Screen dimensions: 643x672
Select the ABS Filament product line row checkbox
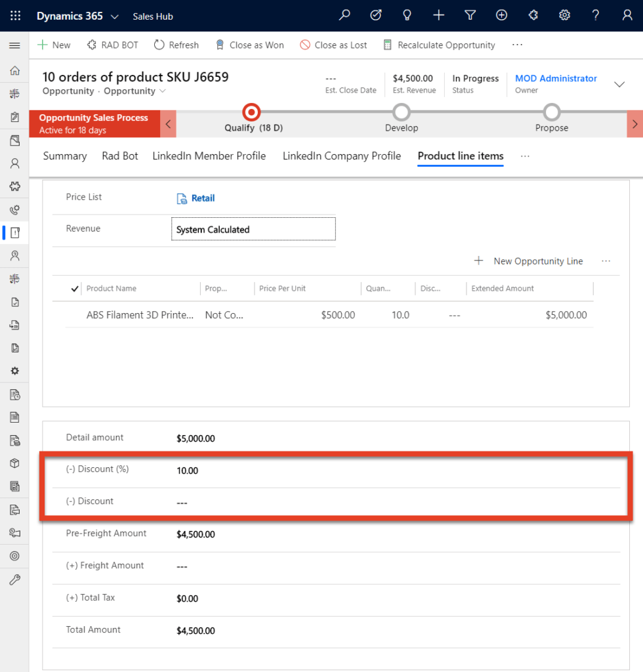pyautogui.click(x=74, y=315)
